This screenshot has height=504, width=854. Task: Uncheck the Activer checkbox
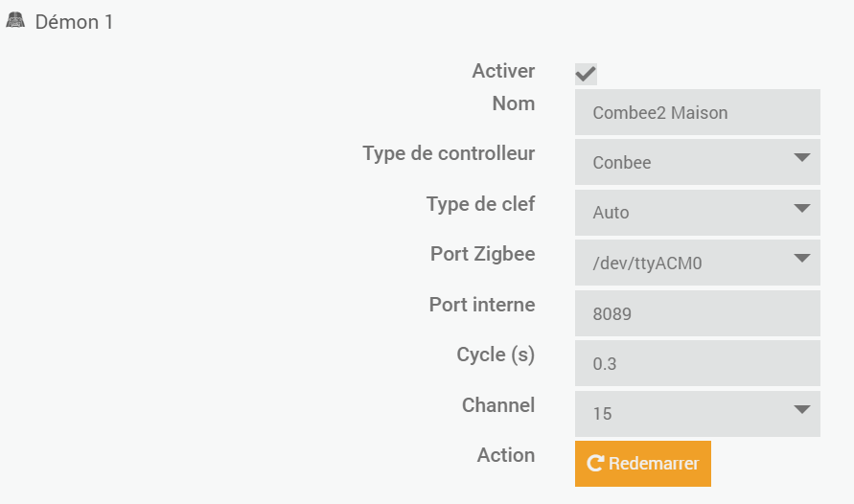click(x=586, y=74)
